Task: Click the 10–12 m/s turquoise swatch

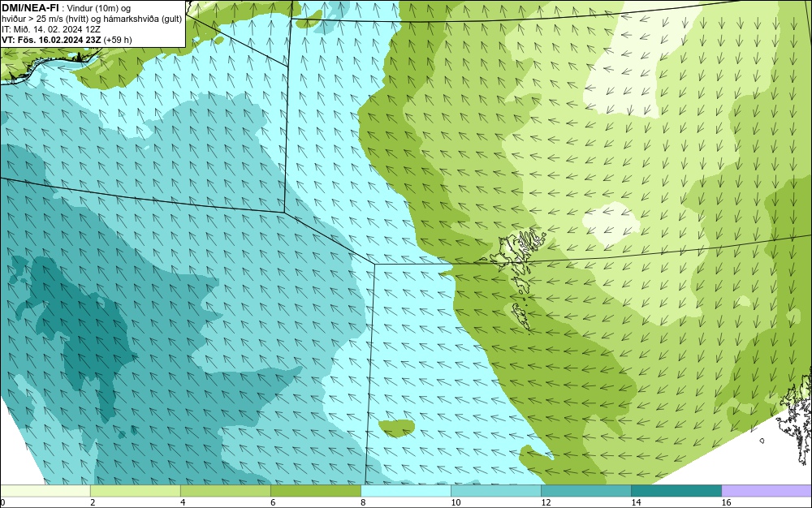Action: coord(496,490)
